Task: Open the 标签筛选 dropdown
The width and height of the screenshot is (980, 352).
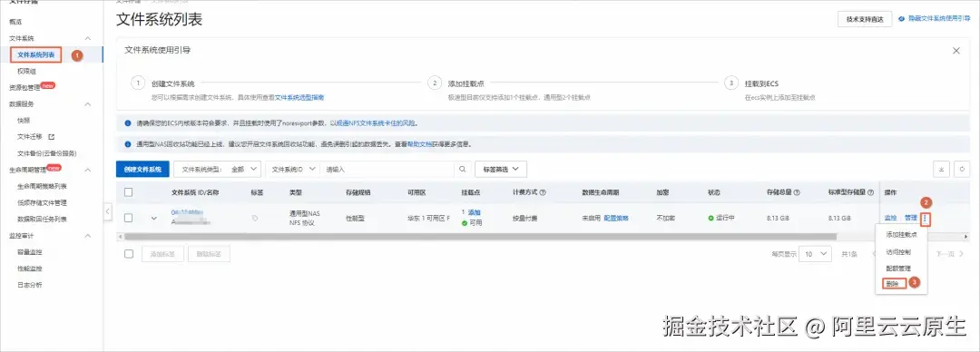Action: (x=501, y=169)
